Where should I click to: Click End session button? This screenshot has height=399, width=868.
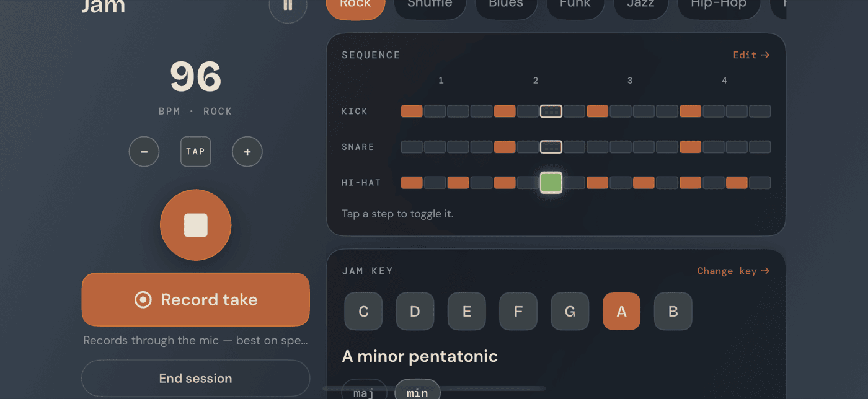click(196, 379)
